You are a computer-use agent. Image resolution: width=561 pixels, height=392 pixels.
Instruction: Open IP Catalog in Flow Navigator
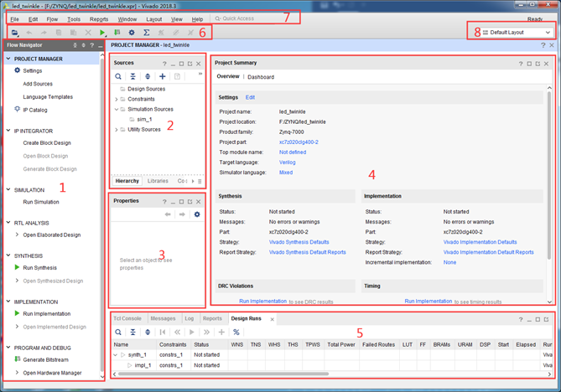(x=35, y=110)
